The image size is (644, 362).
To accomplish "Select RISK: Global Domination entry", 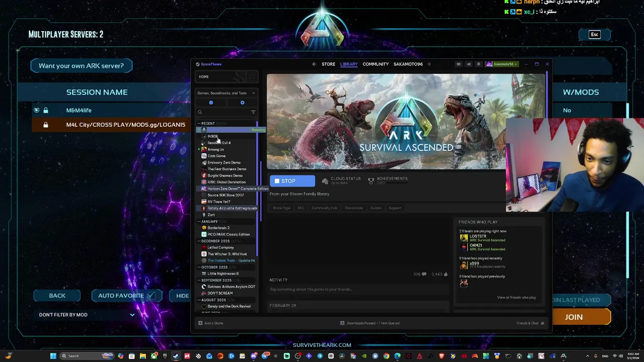I will click(x=226, y=182).
